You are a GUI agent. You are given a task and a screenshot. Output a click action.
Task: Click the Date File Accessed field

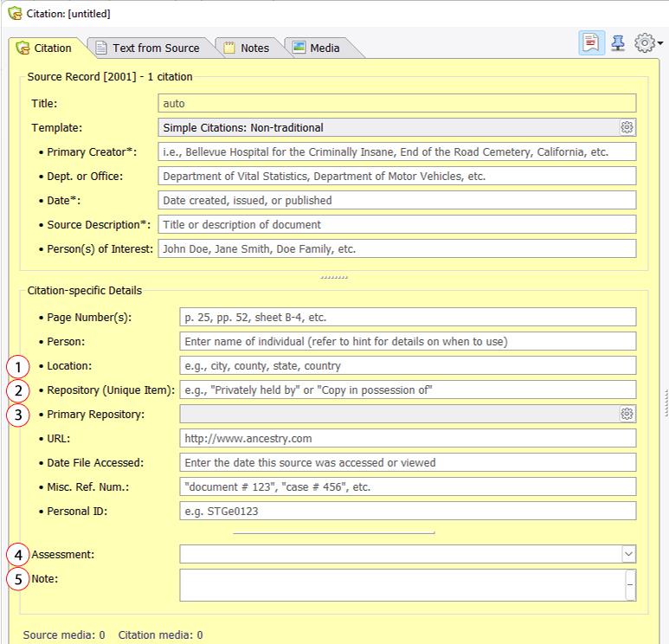(408, 462)
